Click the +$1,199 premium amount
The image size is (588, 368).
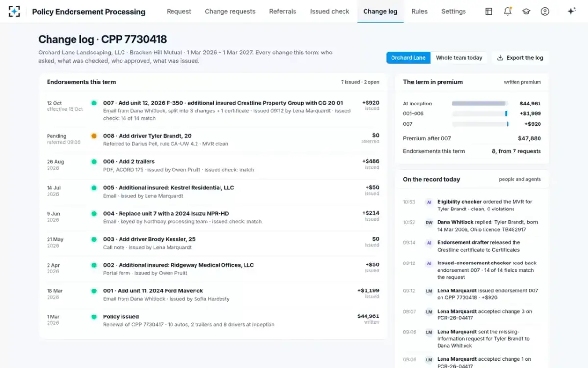tap(368, 291)
